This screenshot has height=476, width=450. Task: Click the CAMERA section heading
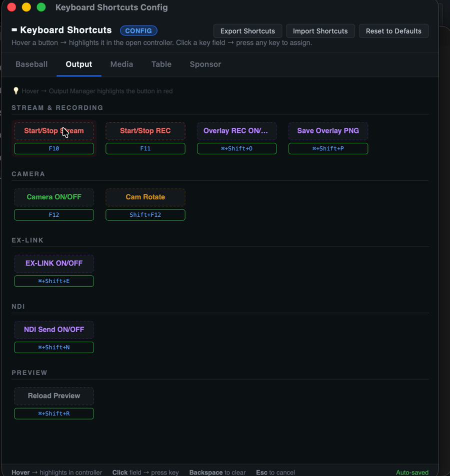[28, 174]
